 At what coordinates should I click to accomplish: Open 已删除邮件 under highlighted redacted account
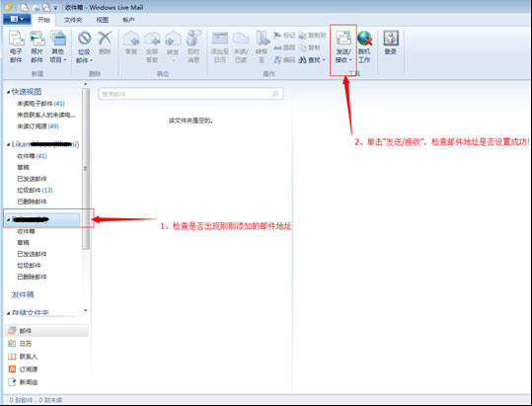(x=32, y=277)
